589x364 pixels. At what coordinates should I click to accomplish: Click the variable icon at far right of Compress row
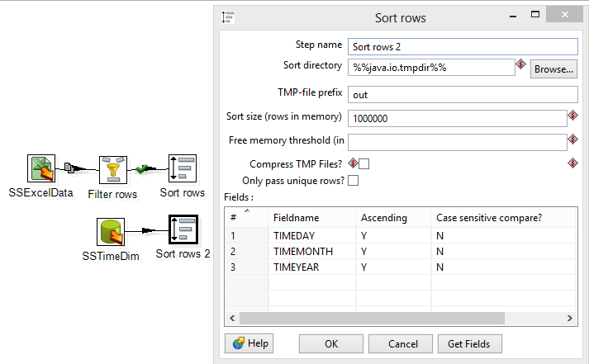[x=572, y=163]
